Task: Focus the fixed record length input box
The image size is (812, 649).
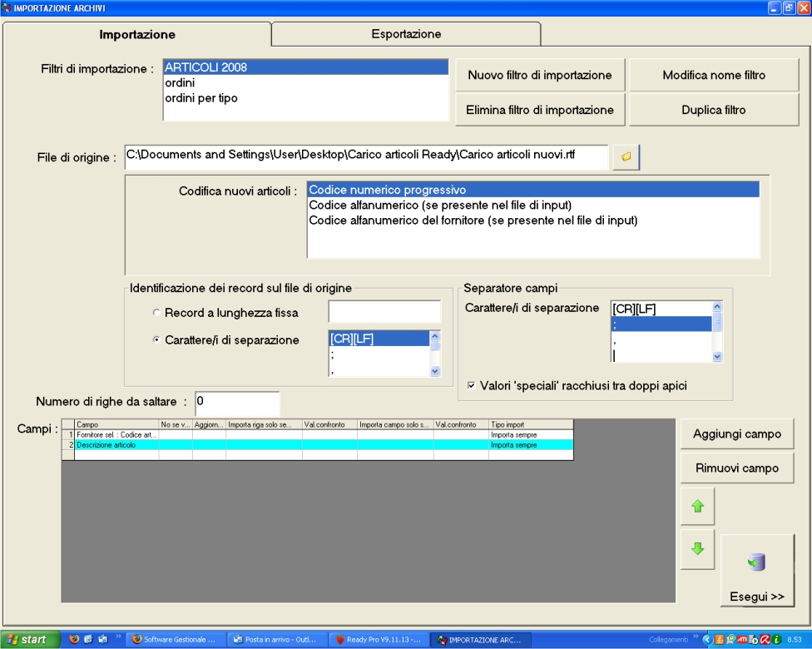Action: click(384, 312)
